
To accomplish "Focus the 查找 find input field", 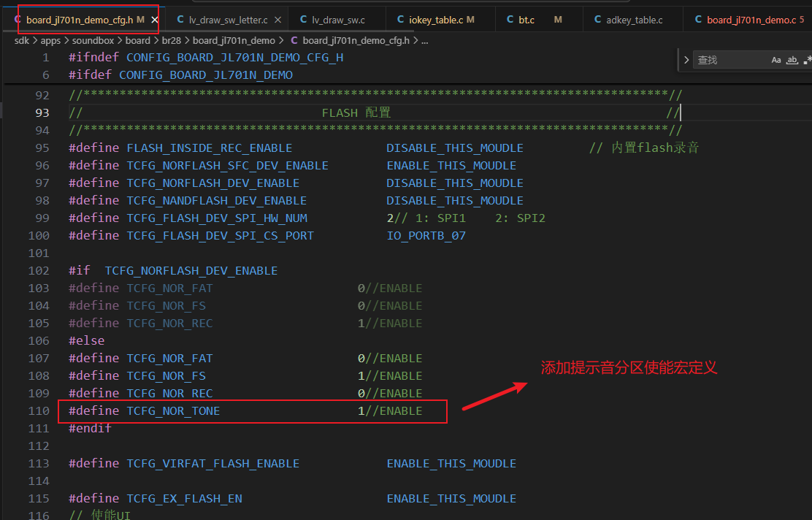I will click(730, 60).
